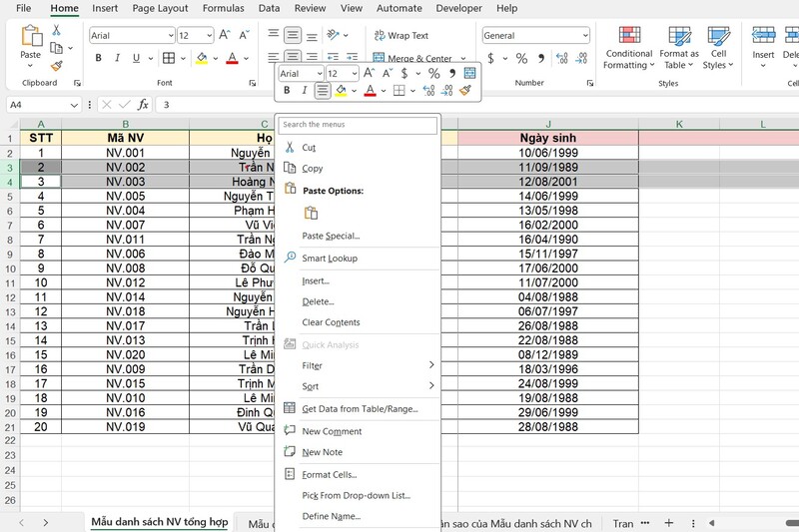Select Delete... in the context menu

(x=318, y=301)
